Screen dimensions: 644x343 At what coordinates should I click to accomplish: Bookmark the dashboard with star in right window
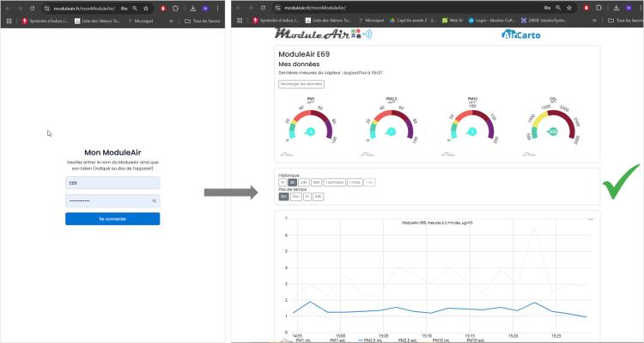569,8
